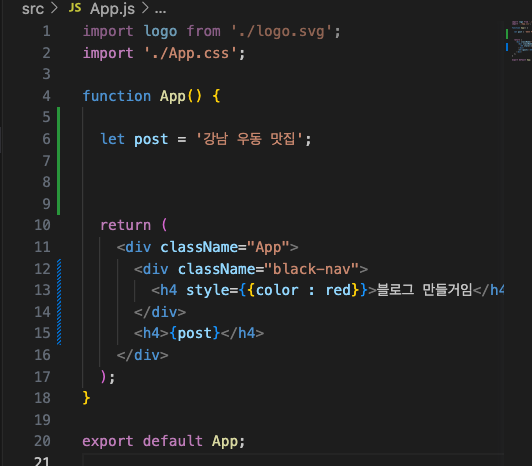Screen dimensions: 532x466
Task: Click line number 6 in gutter
Action: pos(46,139)
